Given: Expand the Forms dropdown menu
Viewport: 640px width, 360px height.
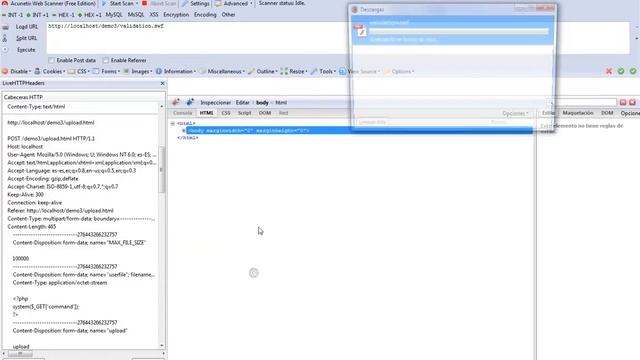Looking at the screenshot, I should click(119, 72).
